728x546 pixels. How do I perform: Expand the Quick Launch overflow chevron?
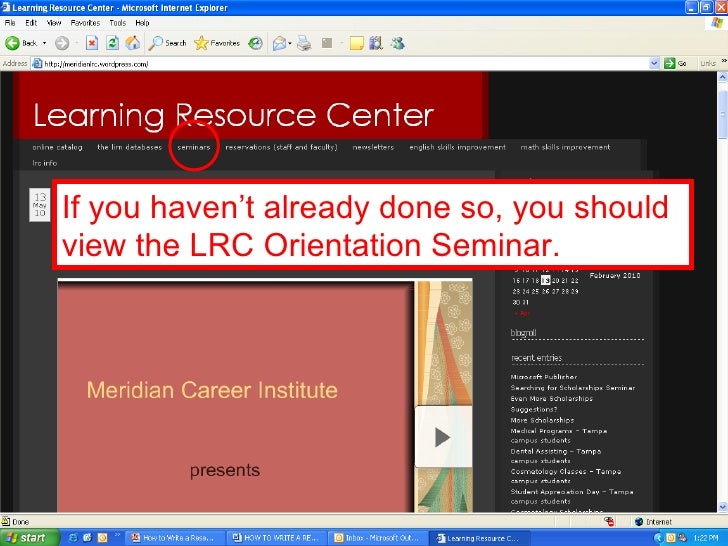(x=117, y=535)
